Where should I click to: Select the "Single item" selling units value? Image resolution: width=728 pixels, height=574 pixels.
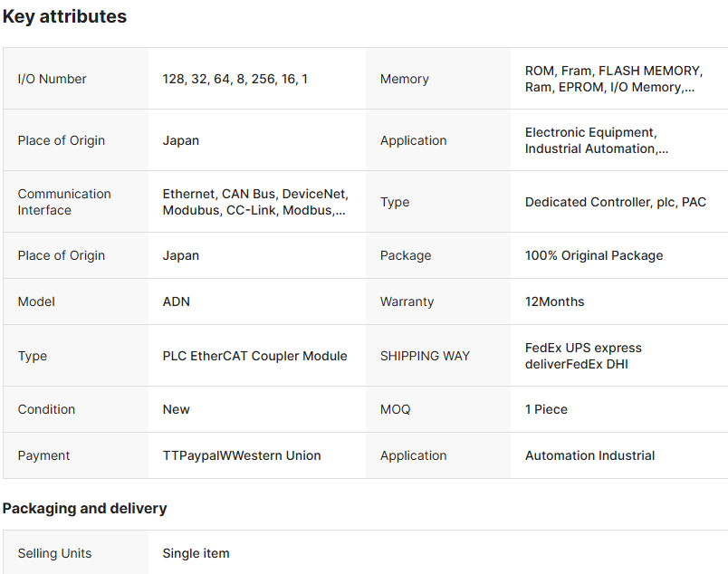coord(196,553)
